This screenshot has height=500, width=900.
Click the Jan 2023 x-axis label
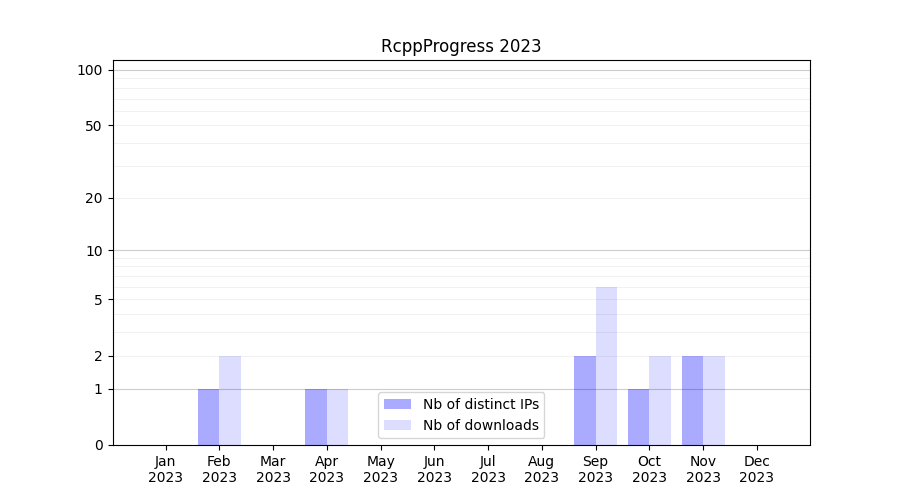click(165, 469)
